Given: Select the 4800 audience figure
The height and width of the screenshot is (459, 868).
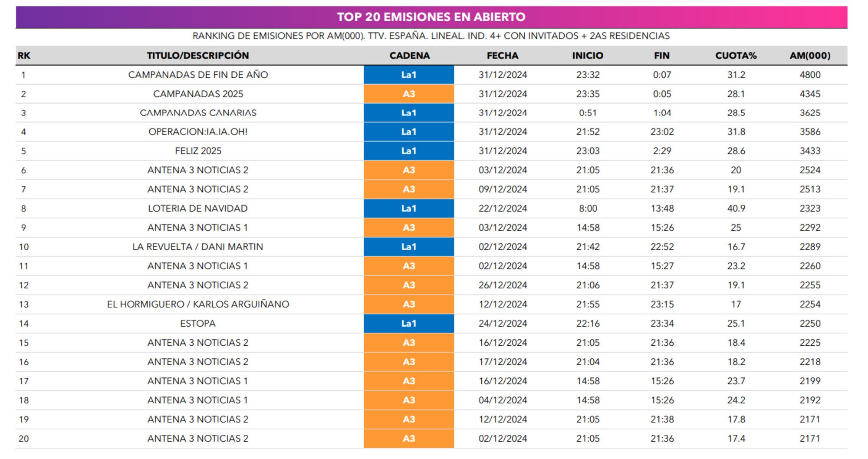Looking at the screenshot, I should tap(810, 75).
